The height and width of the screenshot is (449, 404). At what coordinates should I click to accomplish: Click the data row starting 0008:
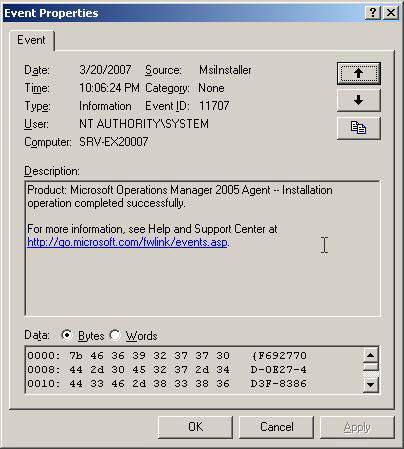coord(167,370)
